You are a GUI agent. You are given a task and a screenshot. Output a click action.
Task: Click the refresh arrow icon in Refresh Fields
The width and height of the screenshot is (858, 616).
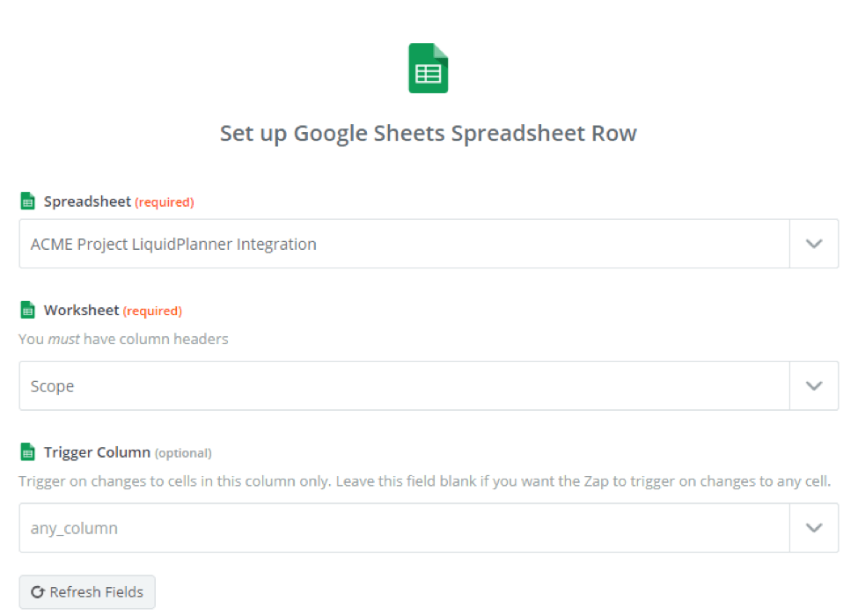pyautogui.click(x=37, y=592)
